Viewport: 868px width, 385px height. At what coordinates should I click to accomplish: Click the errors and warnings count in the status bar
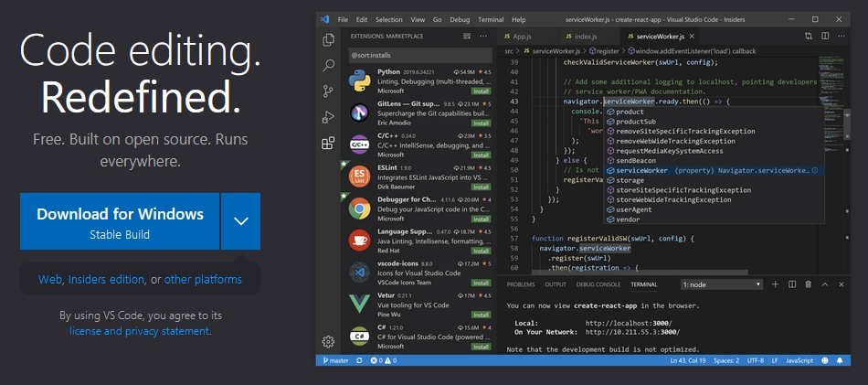384,360
